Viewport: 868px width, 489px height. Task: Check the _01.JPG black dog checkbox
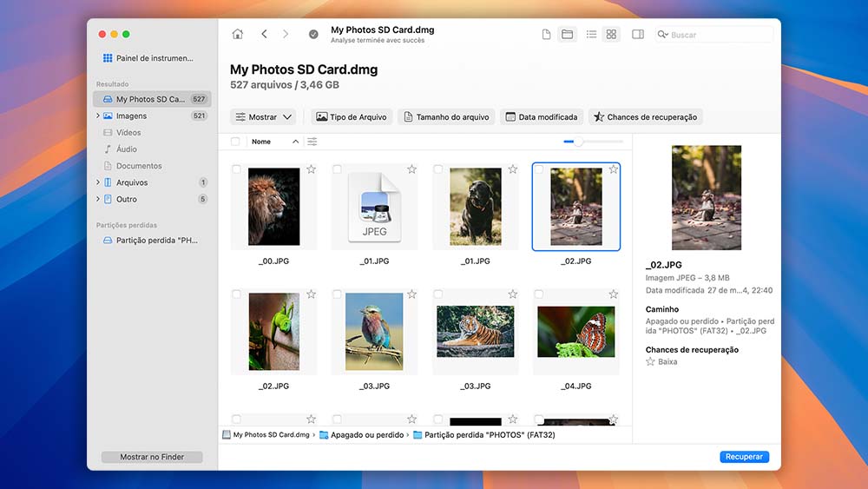point(437,169)
